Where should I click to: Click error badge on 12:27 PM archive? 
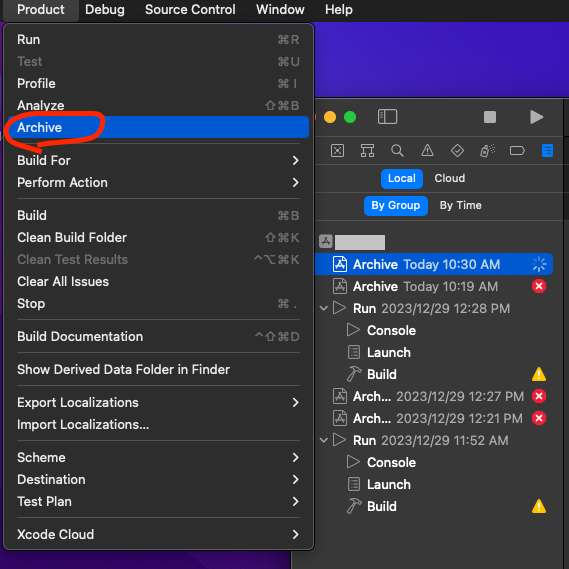(x=539, y=396)
